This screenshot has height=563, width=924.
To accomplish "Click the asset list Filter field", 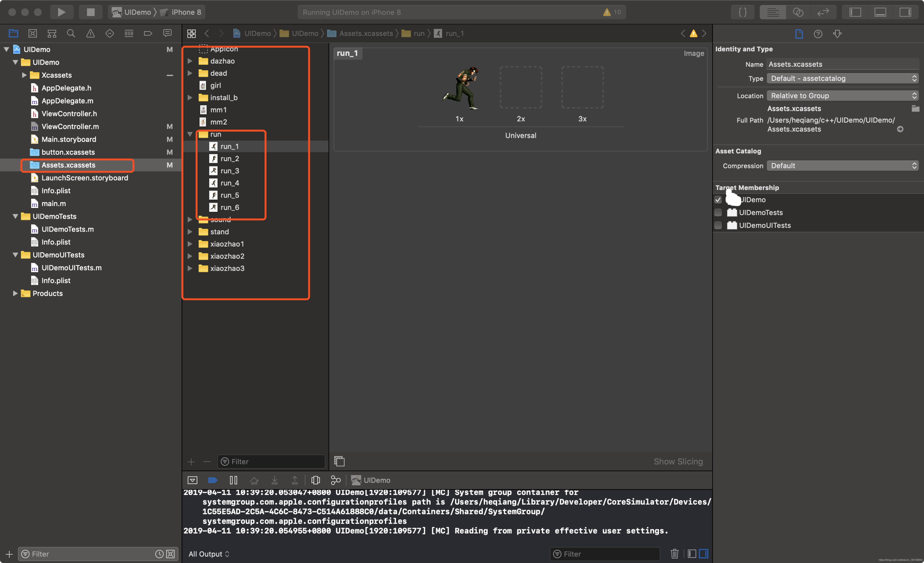I will click(271, 461).
